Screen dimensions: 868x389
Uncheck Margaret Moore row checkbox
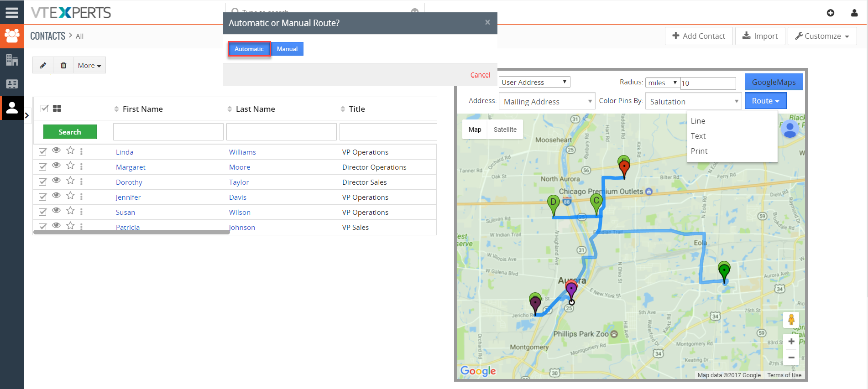click(x=42, y=167)
